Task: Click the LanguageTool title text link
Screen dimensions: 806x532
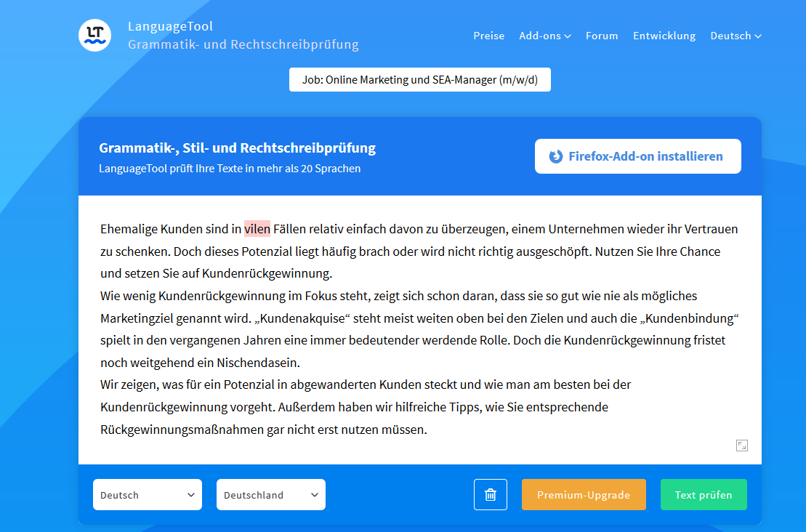Action: point(170,26)
